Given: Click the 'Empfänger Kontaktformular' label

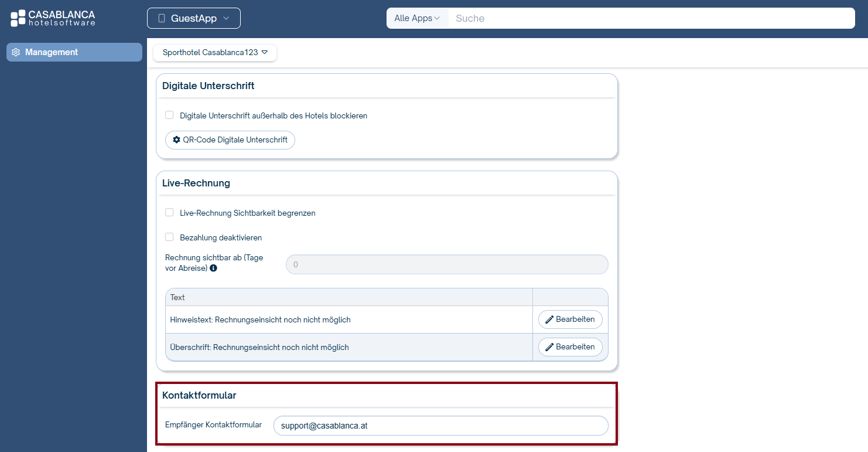Looking at the screenshot, I should pyautogui.click(x=213, y=424).
